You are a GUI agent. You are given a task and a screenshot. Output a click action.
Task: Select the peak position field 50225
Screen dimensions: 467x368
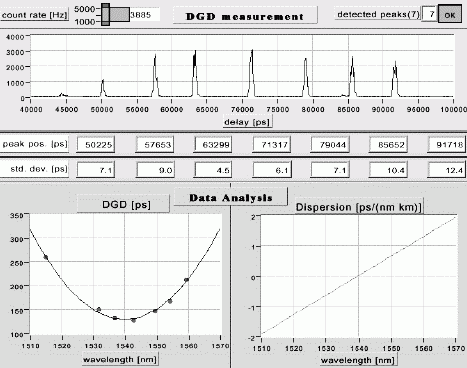point(96,145)
